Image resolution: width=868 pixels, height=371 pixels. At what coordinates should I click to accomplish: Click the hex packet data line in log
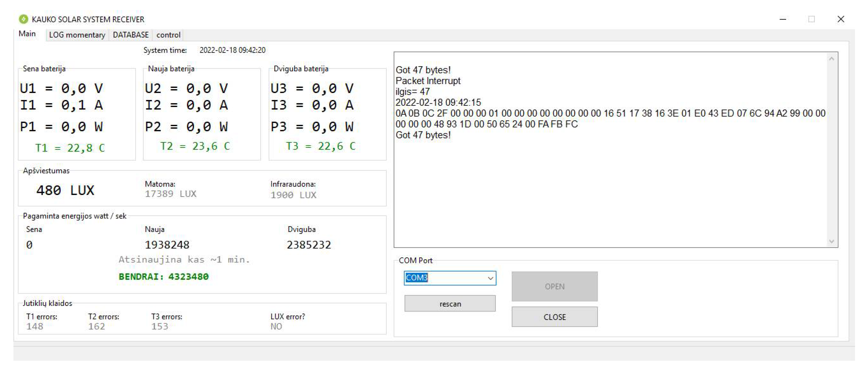pyautogui.click(x=610, y=113)
